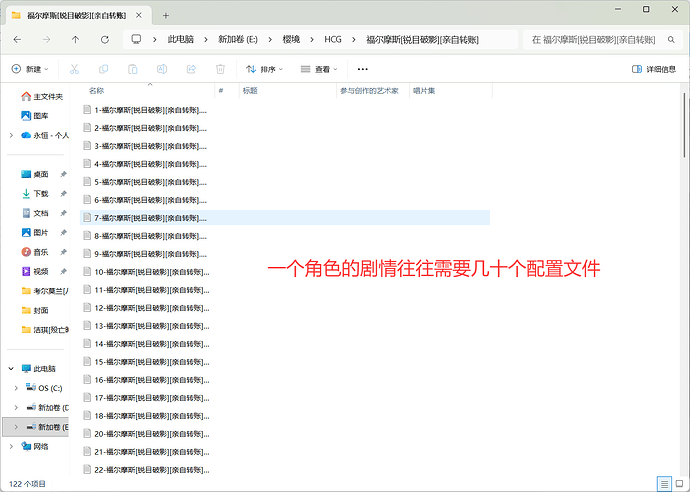Select the OS (C:) drive
Image resolution: width=690 pixels, height=492 pixels.
[44, 388]
